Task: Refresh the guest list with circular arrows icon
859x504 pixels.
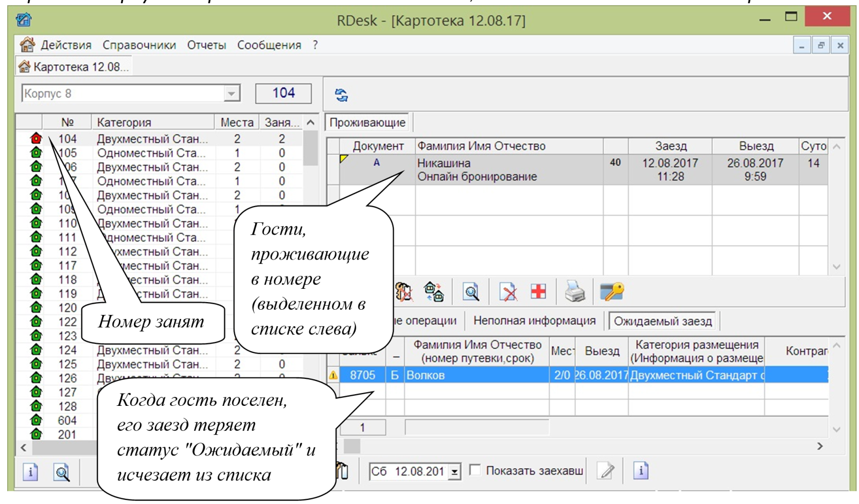Action: click(x=341, y=95)
